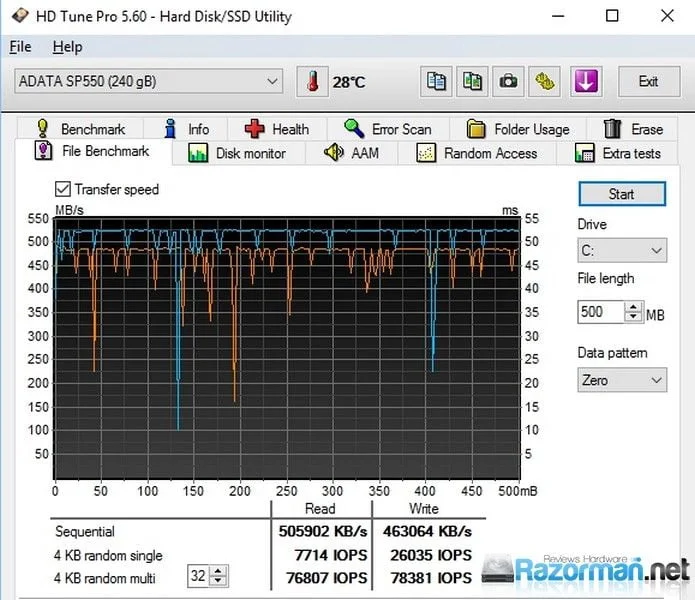
Task: Open options with the yellow wrench icon
Action: [x=544, y=82]
